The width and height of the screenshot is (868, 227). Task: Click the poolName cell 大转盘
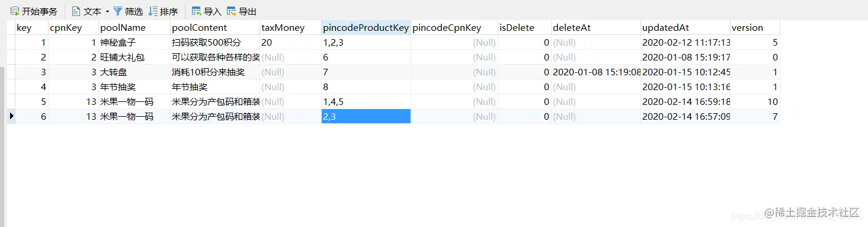(134, 72)
